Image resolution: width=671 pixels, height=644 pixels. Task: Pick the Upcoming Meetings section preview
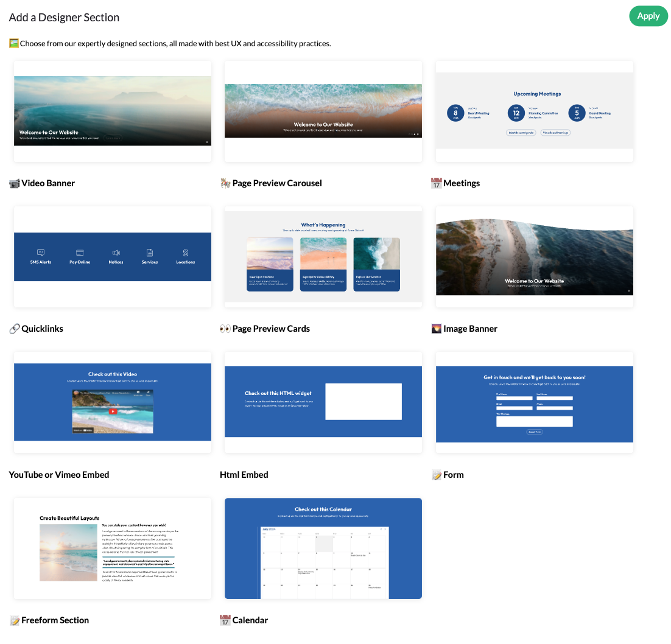(534, 111)
